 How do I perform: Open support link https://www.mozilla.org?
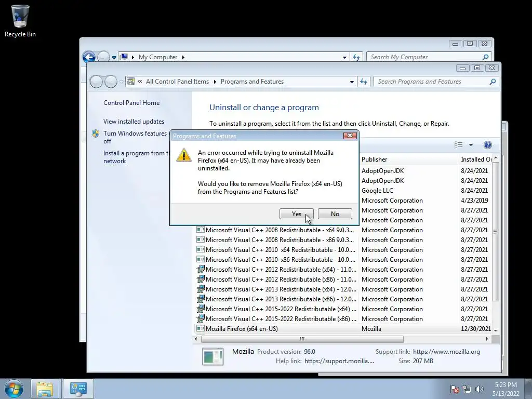point(446,352)
